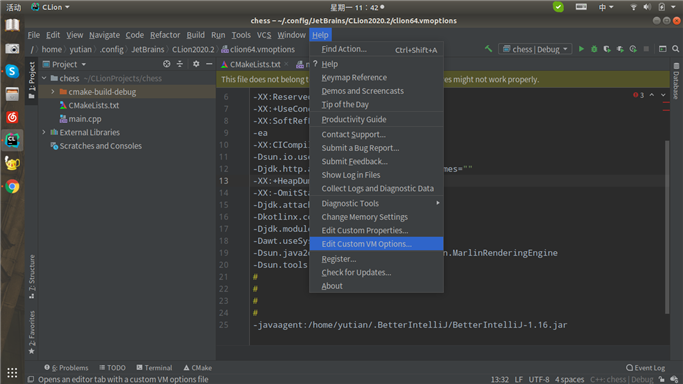Choose Submit a Bug Report menu item
This screenshot has width=683, height=384.
pyautogui.click(x=376, y=148)
